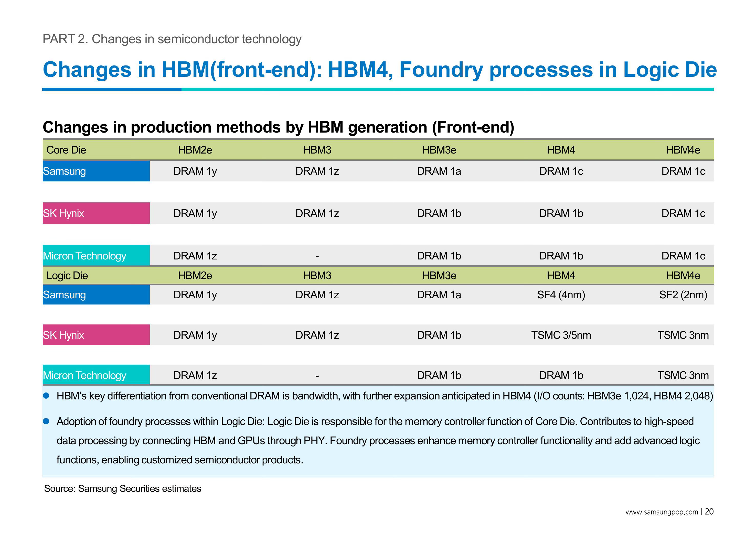Click Samsung Core Die HBM4 cell 'DRAM 1c'
Image resolution: width=756 pixels, height=544 pixels.
tap(561, 171)
